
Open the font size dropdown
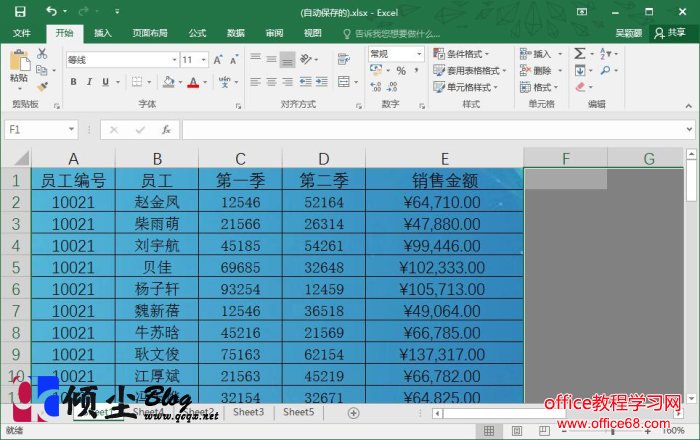[204, 60]
